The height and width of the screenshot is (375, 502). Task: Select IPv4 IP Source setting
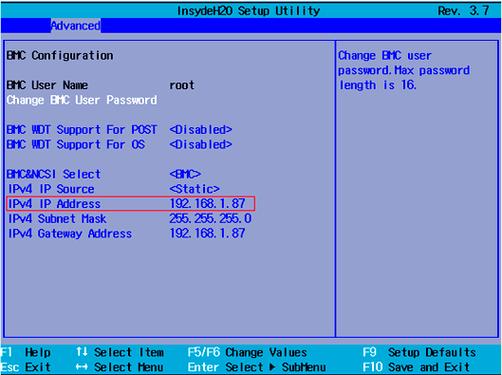pyautogui.click(x=51, y=189)
